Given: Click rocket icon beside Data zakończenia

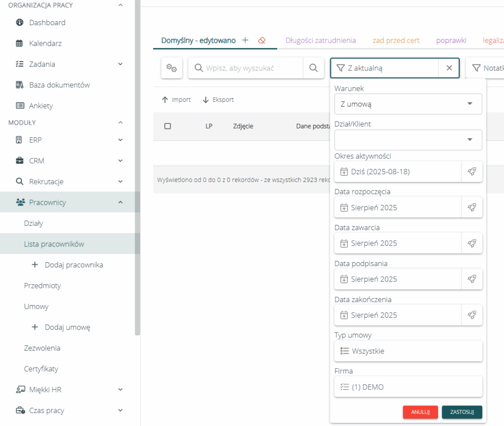Looking at the screenshot, I should tap(472, 315).
